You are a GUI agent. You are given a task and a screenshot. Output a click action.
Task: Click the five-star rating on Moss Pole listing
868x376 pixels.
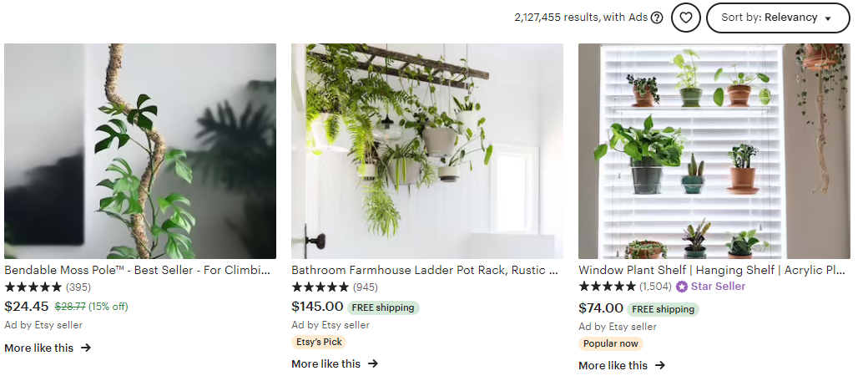[x=33, y=287]
